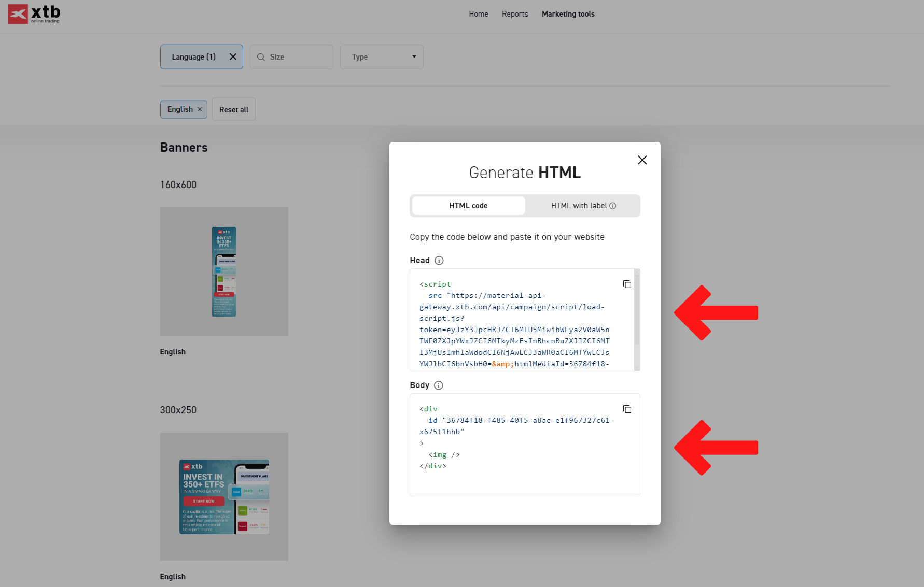Open the Reports page

click(514, 14)
